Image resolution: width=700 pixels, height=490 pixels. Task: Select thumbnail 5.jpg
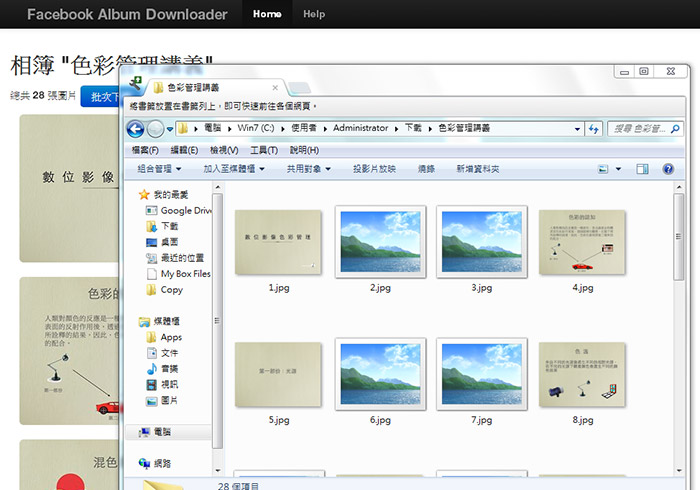pyautogui.click(x=278, y=374)
